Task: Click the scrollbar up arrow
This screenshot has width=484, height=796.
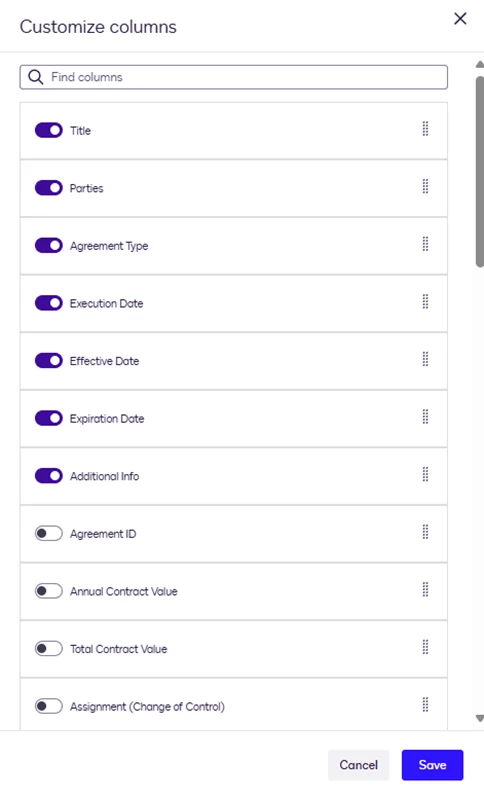Action: point(479,64)
